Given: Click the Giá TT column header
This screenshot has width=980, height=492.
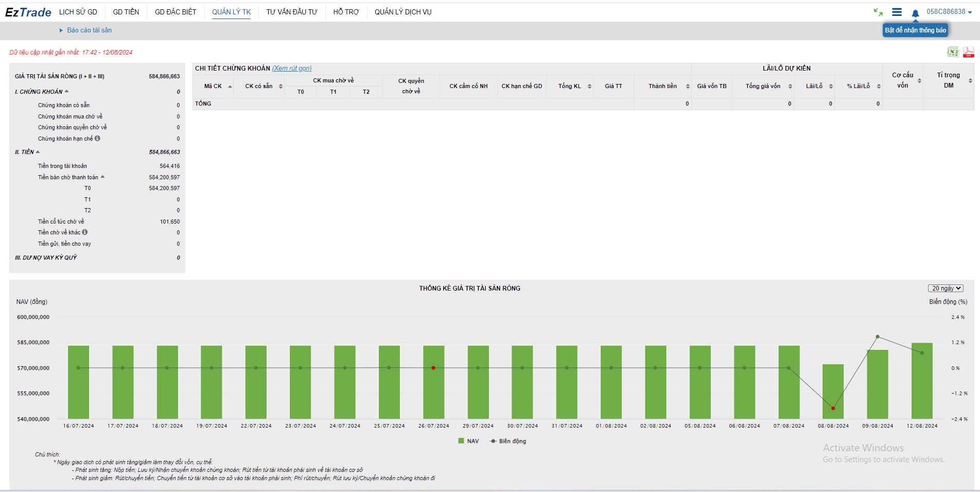Looking at the screenshot, I should (x=614, y=86).
